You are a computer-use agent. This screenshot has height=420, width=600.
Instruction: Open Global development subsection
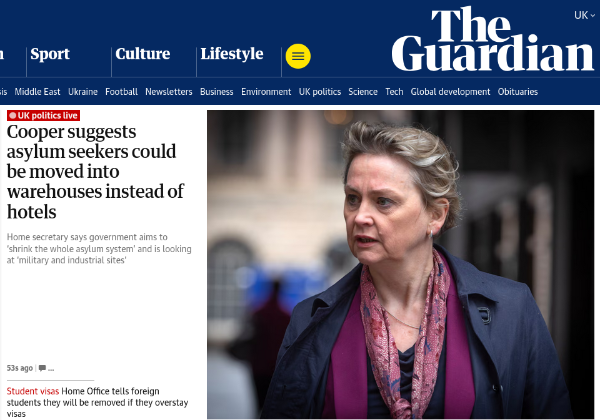(x=450, y=92)
